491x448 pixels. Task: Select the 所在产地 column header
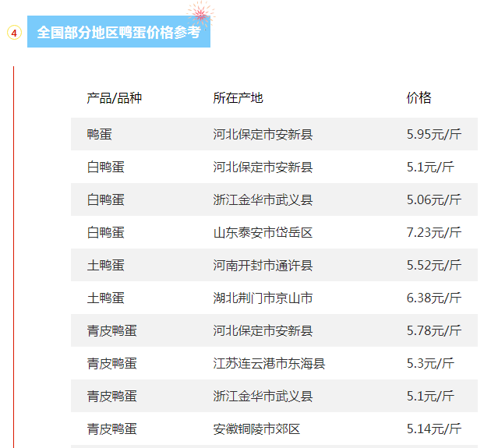coord(238,98)
